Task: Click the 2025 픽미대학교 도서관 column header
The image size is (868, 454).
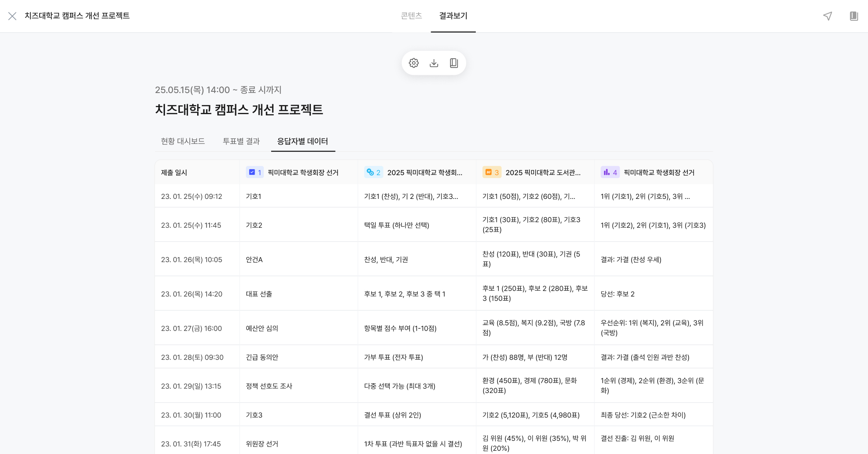Action: [x=543, y=172]
